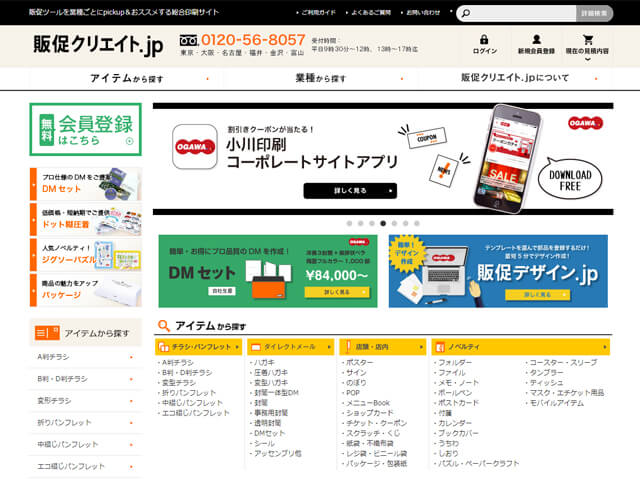This screenshot has width=640, height=480.
Task: Open the 業種から探す navigation tab
Action: (320, 78)
